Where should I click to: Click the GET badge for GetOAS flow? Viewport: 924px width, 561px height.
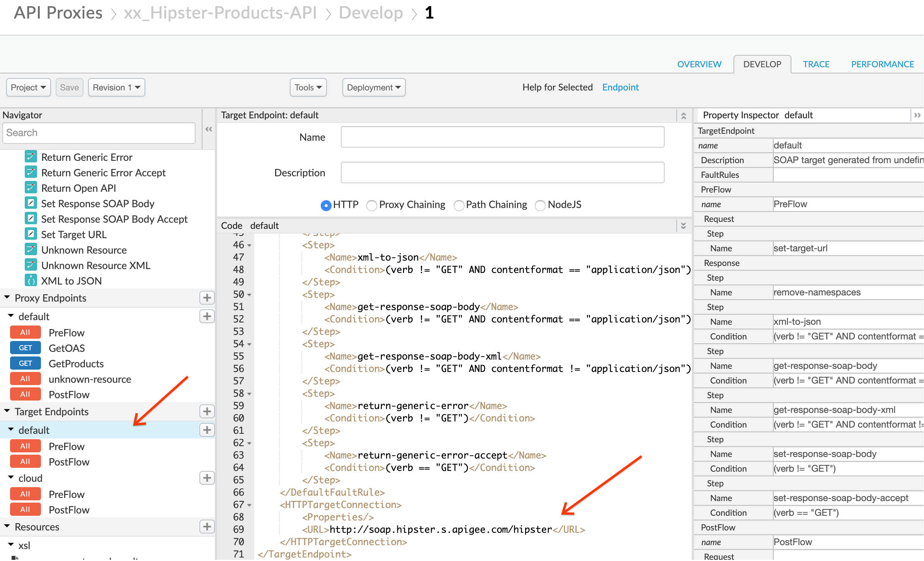25,348
